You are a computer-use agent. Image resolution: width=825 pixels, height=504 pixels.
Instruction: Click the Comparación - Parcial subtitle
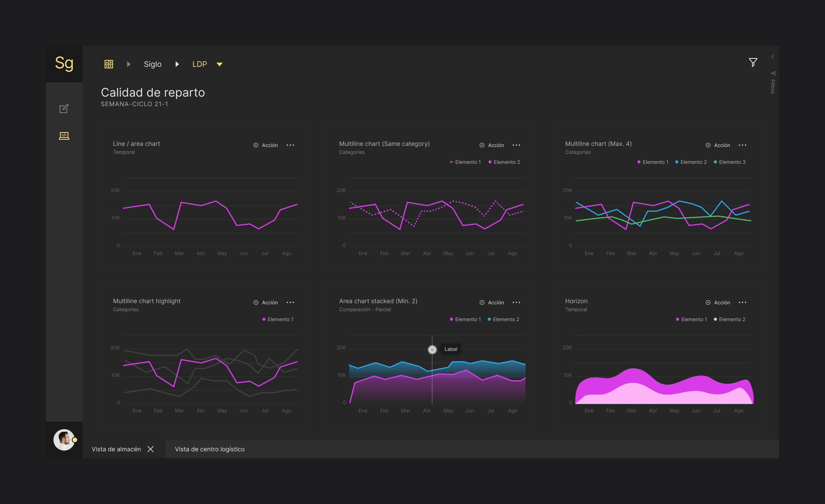(x=365, y=309)
